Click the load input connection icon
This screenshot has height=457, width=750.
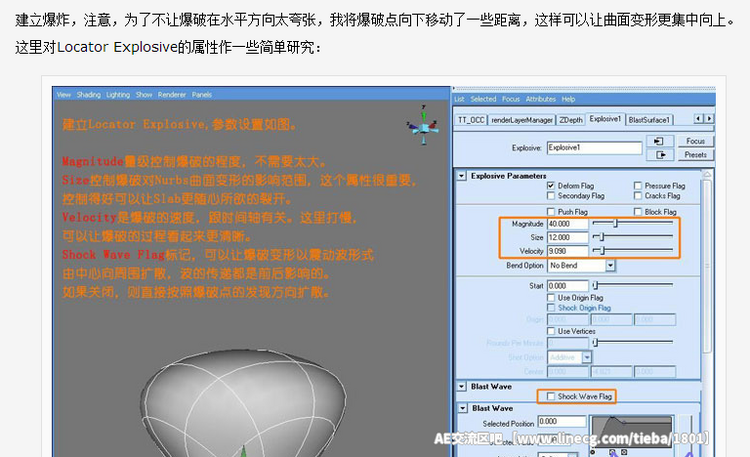(x=660, y=142)
